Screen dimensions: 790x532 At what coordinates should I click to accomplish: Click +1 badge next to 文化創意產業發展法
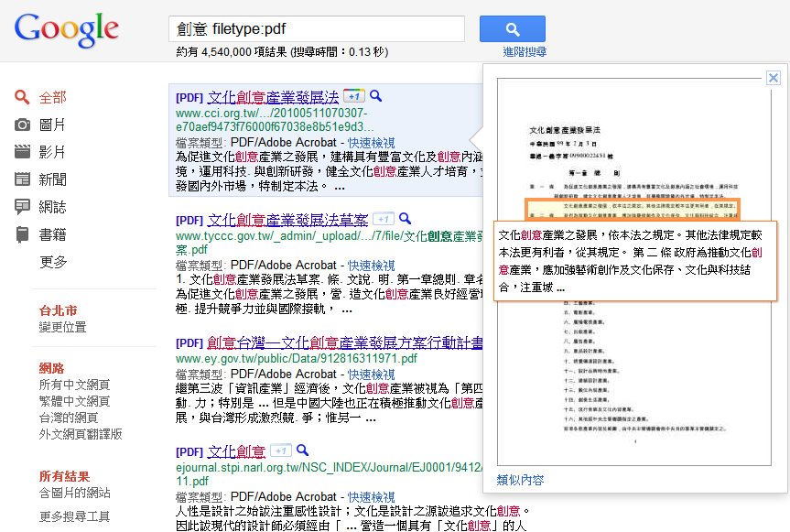point(354,96)
